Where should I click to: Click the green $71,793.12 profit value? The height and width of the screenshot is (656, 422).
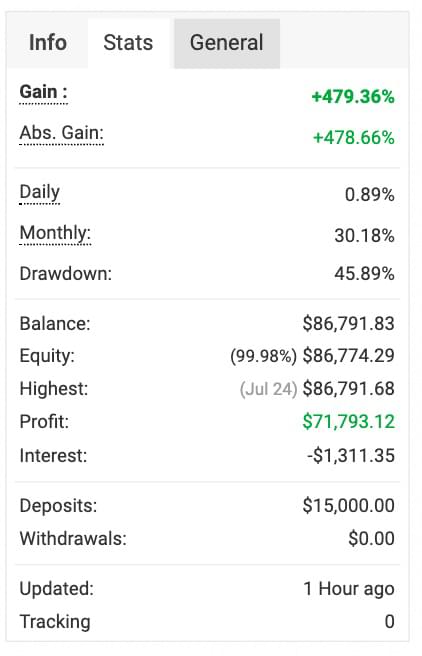click(x=348, y=421)
